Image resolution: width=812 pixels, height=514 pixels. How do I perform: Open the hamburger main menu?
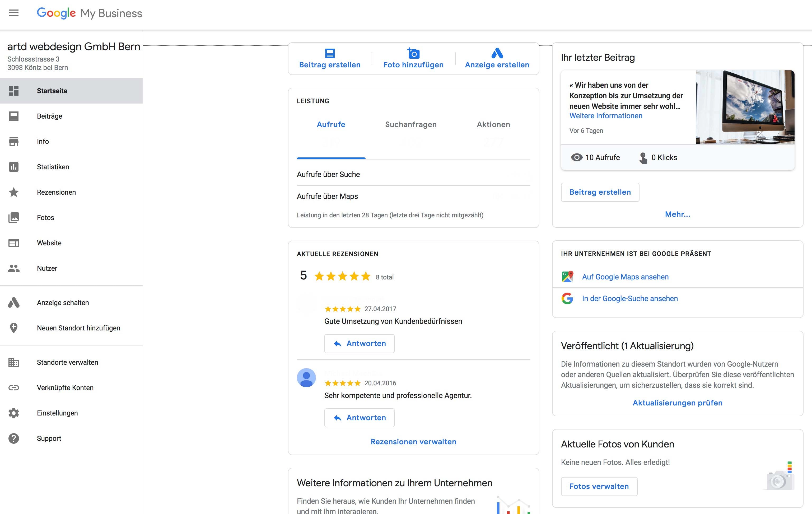(x=13, y=13)
